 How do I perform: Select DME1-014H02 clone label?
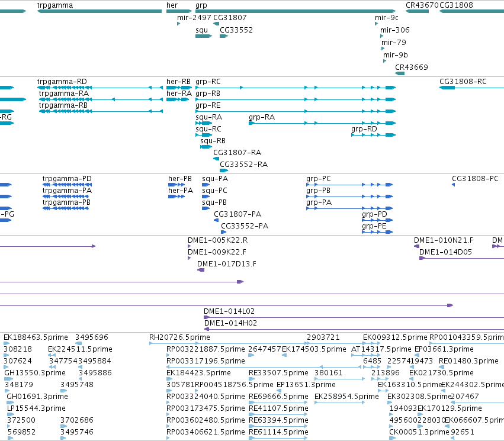231,323
